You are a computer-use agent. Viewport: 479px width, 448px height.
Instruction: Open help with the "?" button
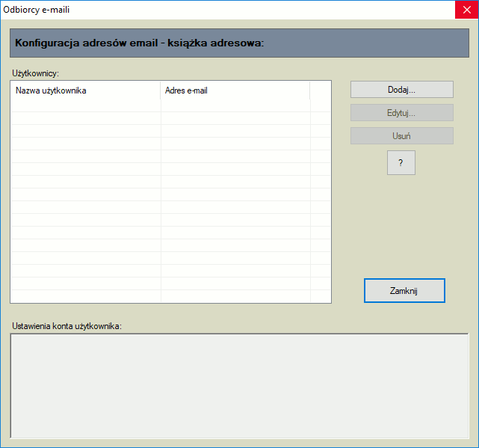click(x=401, y=163)
